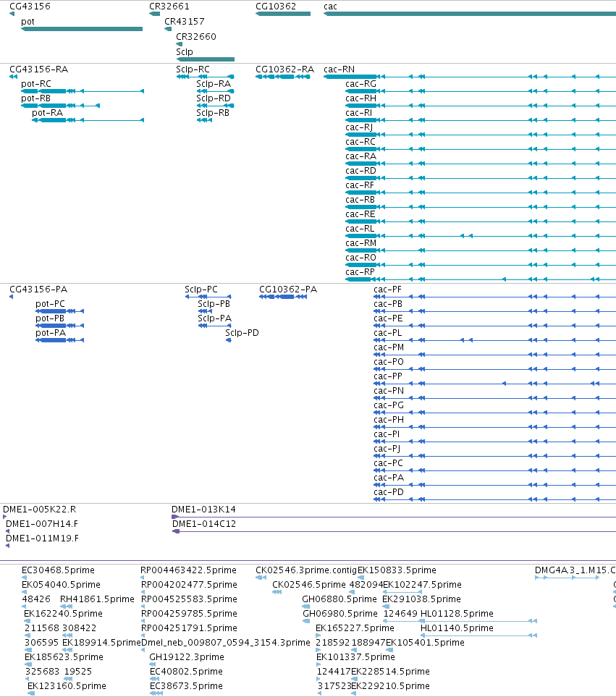Select the cac-PF protein label
Viewport: 616px width, 697px height.
click(387, 290)
